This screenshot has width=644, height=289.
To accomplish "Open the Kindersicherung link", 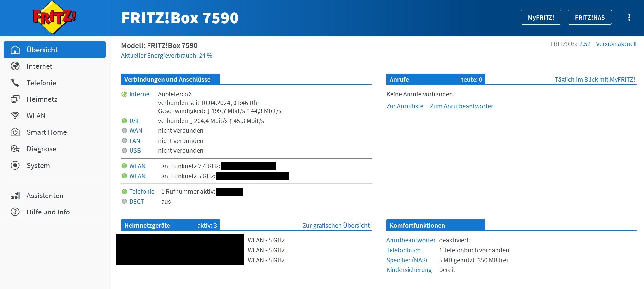I will click(409, 270).
